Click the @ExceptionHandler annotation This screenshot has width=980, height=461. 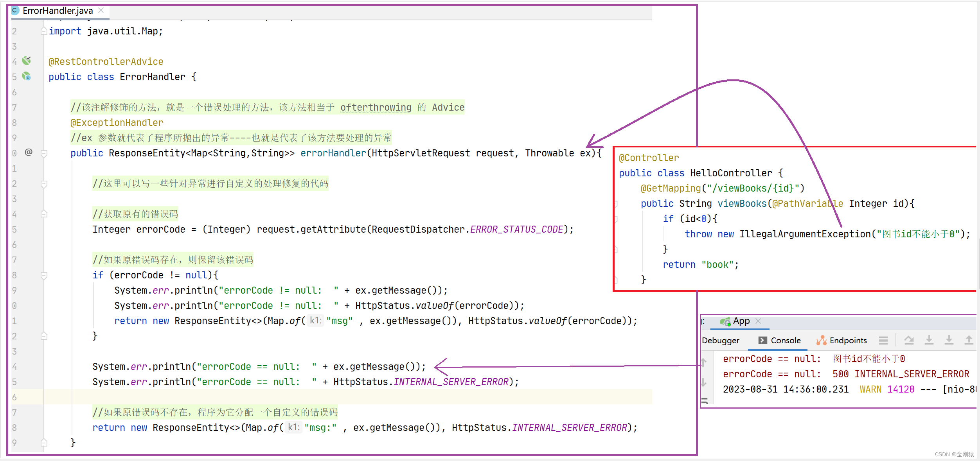[x=117, y=123]
